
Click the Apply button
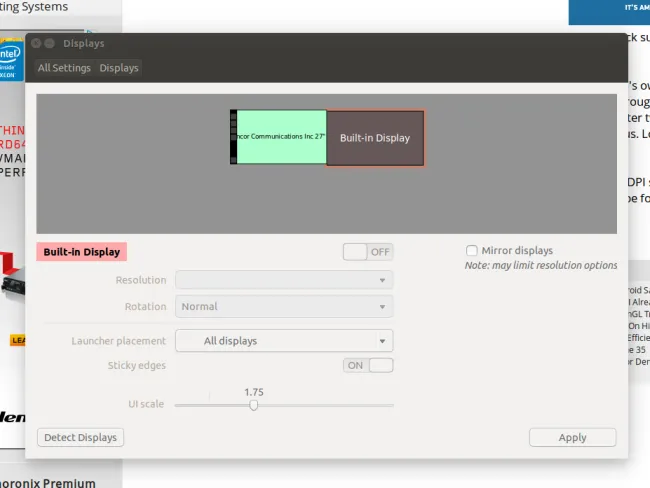coord(572,438)
